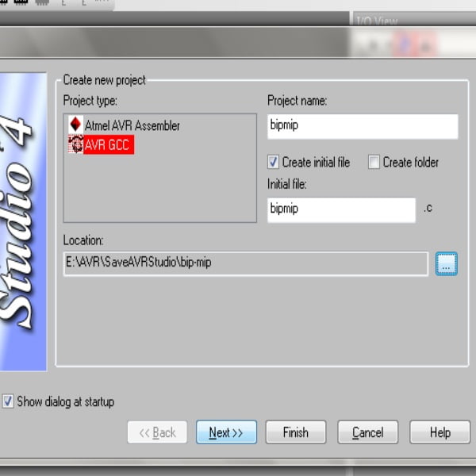The image size is (476, 476).
Task: Enable the Create folder checkbox
Action: [374, 162]
